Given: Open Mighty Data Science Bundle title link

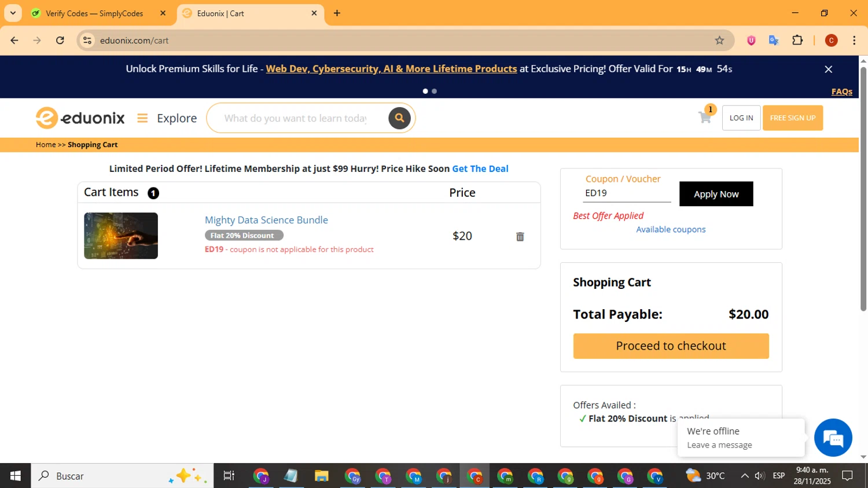Looking at the screenshot, I should 266,220.
